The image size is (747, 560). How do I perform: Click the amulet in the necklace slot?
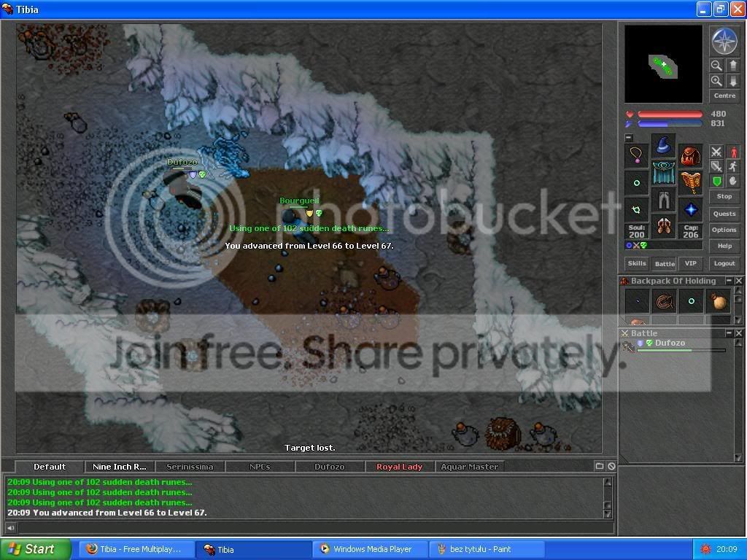(x=637, y=156)
